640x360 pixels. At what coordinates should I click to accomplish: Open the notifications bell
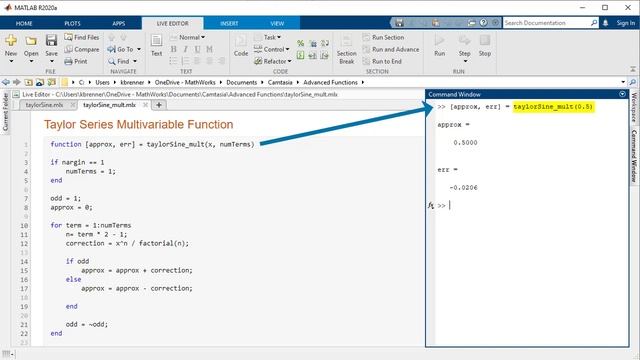click(x=606, y=23)
